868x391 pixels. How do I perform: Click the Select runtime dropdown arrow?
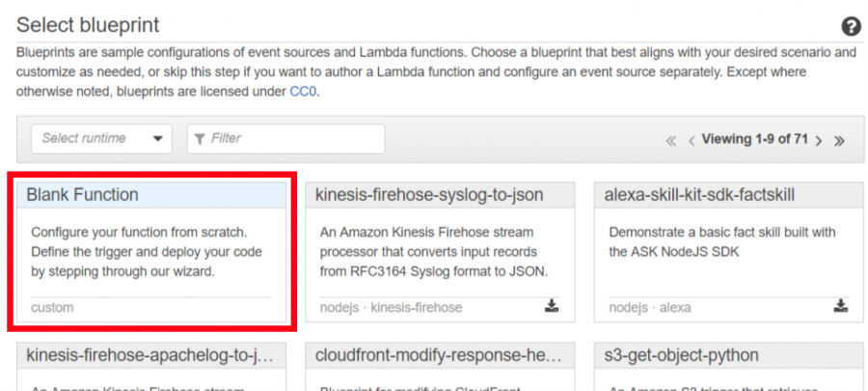(x=158, y=139)
